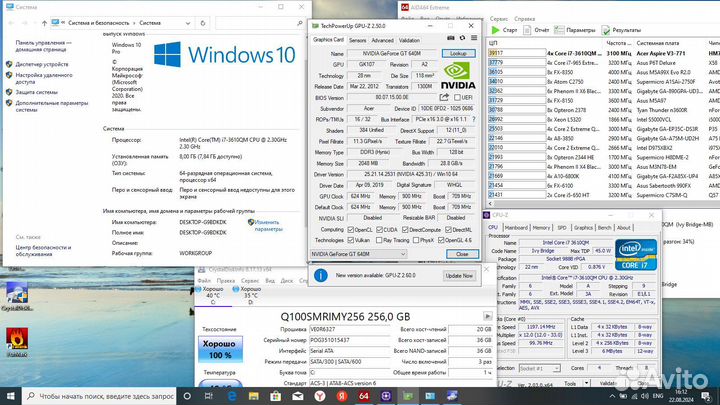Click the GPU-Z refresh icon
Screen dimensions: 720x405
click(462, 38)
